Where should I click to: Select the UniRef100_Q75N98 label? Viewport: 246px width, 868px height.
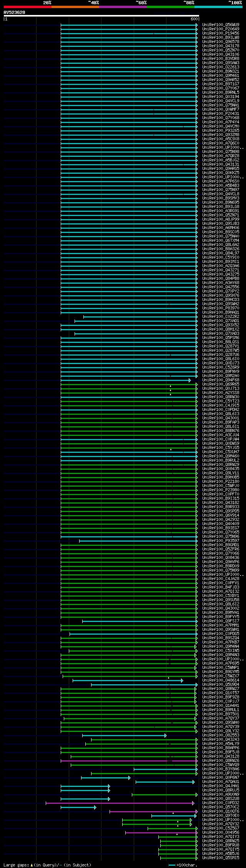[x=221, y=151]
